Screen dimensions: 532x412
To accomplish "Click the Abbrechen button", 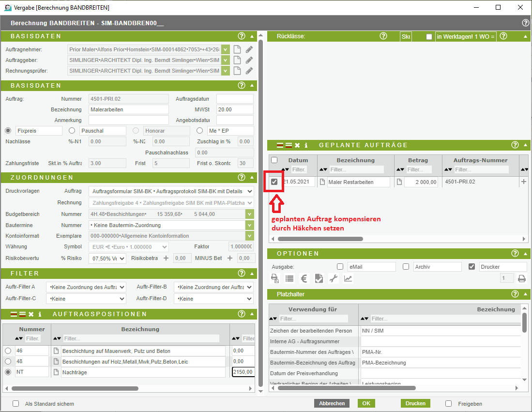I will pos(332,403).
